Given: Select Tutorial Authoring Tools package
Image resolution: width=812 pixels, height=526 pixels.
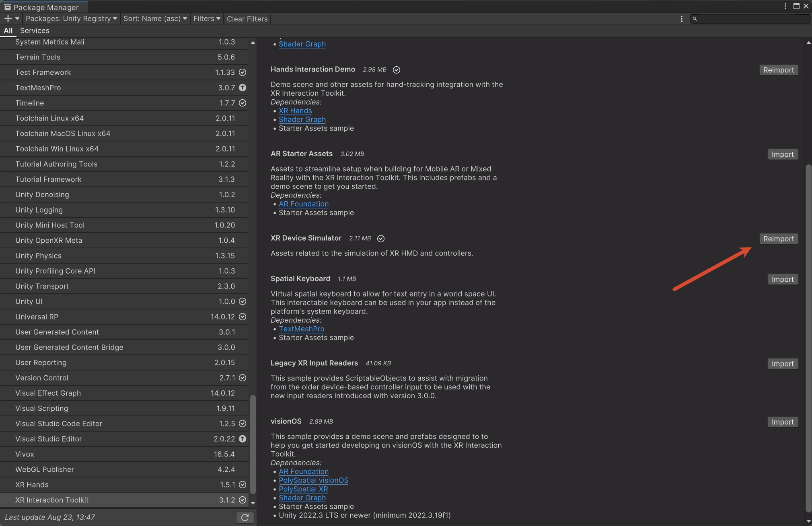Looking at the screenshot, I should (x=124, y=164).
